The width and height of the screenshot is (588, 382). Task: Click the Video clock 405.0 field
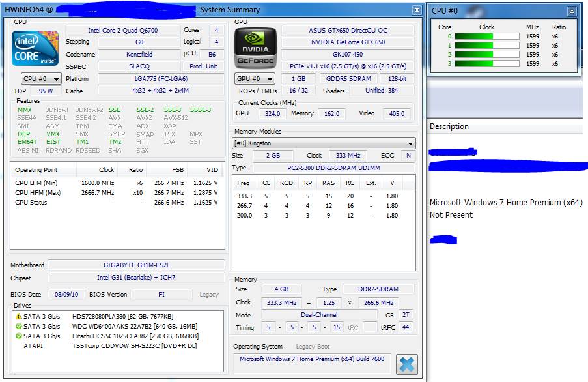click(x=397, y=113)
